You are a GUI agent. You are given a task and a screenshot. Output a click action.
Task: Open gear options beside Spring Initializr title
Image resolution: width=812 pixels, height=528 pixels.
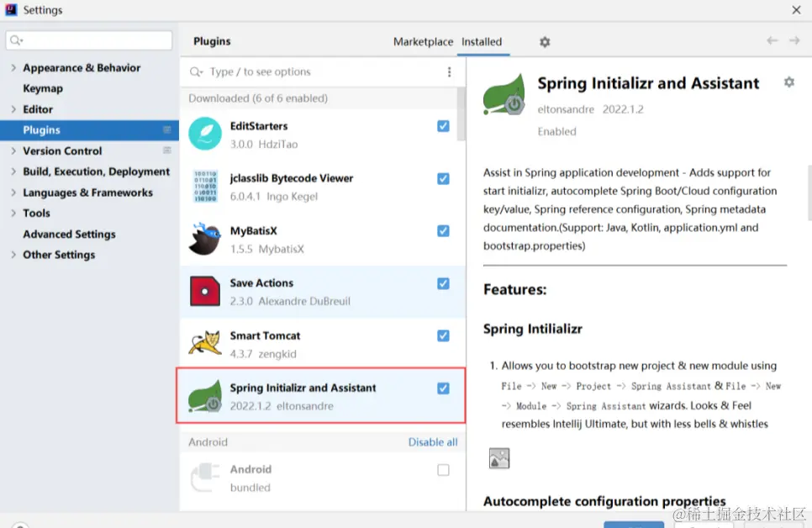click(788, 82)
